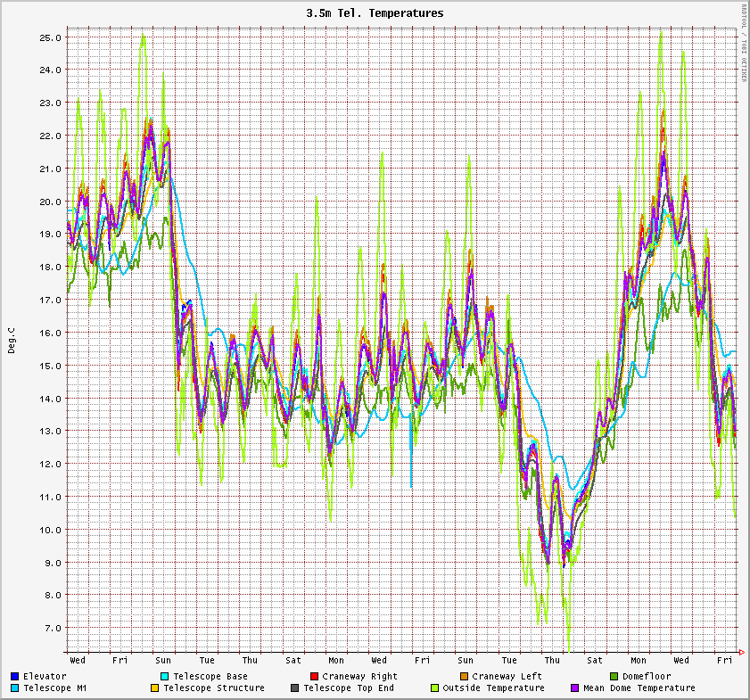This screenshot has height=700, width=750.
Task: Click the 25.0 y-axis tick label
Action: point(51,37)
